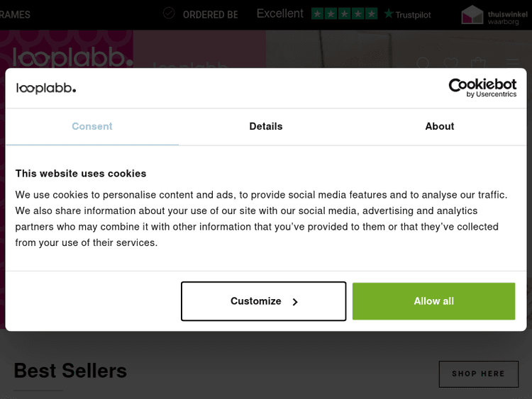Open the hamburger menu icon
The image size is (532, 399).
coord(513,64)
